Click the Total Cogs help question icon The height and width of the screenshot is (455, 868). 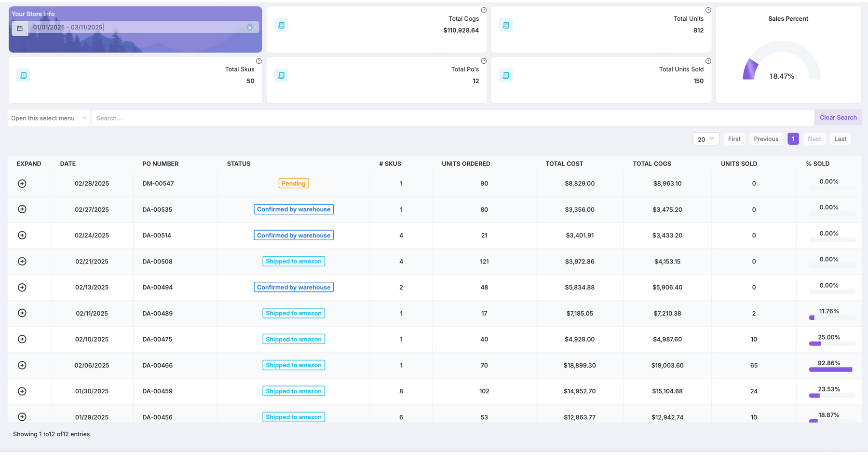tap(484, 10)
